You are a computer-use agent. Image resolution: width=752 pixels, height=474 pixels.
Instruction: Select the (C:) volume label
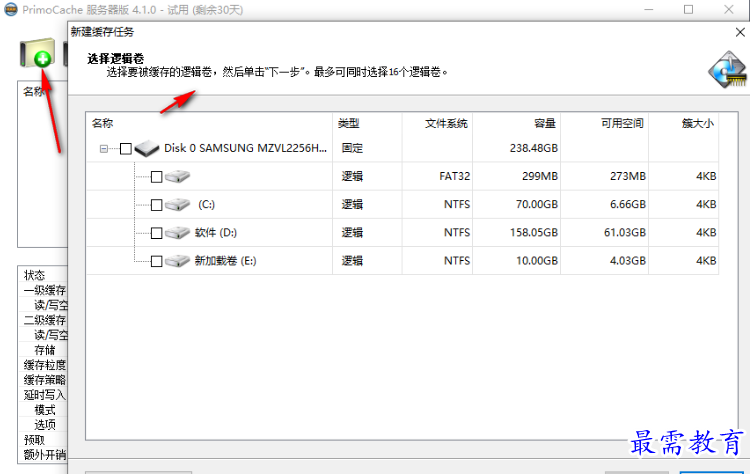point(206,205)
